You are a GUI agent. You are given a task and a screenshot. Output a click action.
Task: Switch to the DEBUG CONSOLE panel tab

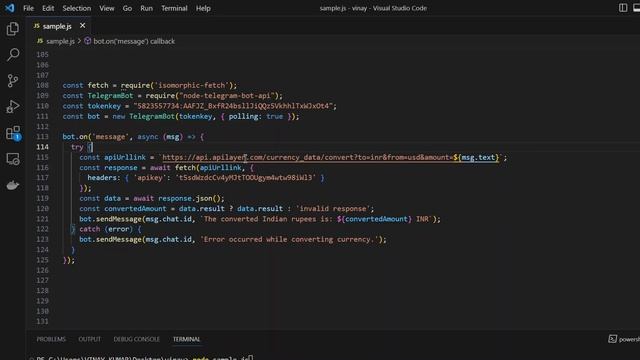136,339
